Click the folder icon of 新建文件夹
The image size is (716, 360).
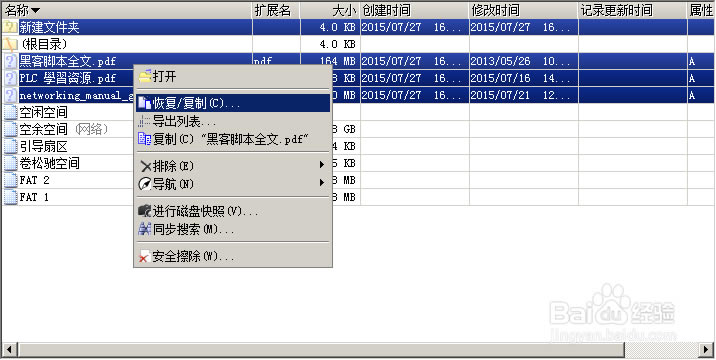(10, 27)
